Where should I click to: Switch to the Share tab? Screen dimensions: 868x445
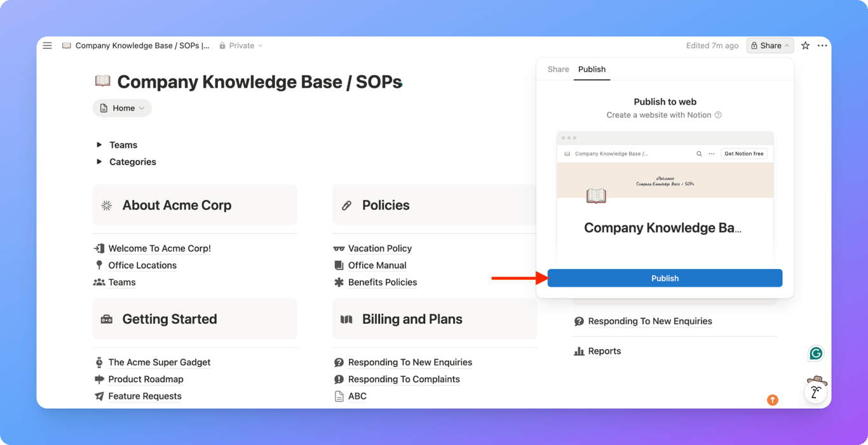coord(559,69)
